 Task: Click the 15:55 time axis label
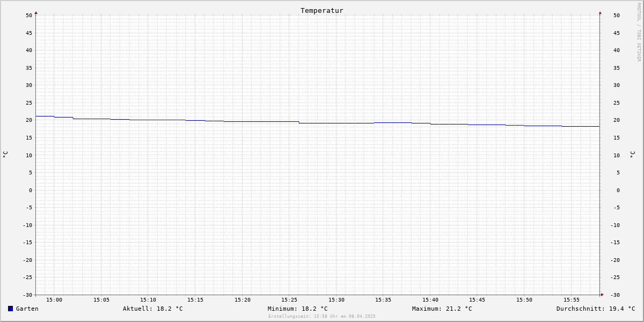pyautogui.click(x=572, y=300)
